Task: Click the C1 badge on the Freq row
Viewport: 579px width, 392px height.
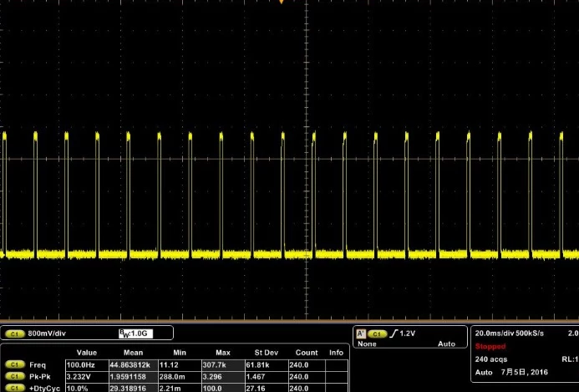Action: (x=15, y=365)
